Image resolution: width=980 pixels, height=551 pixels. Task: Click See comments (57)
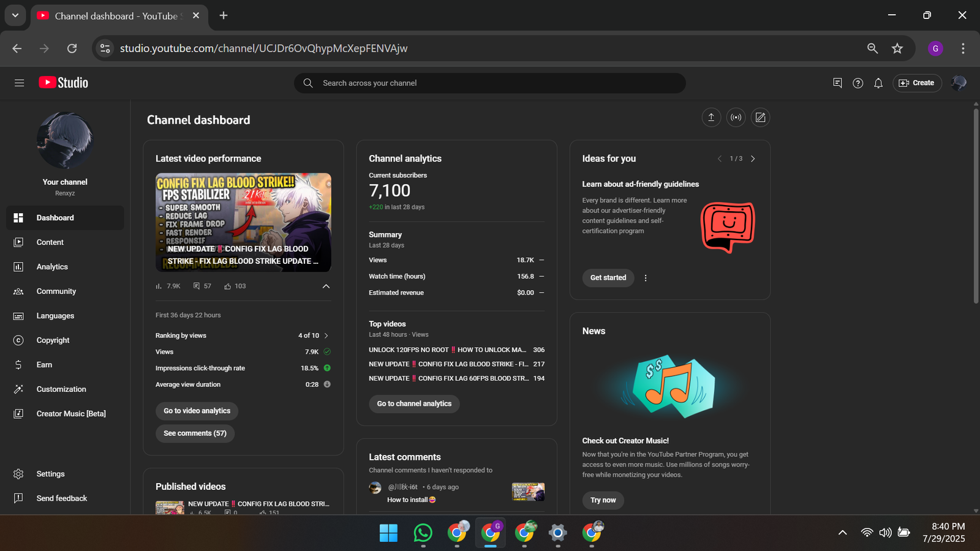click(195, 433)
